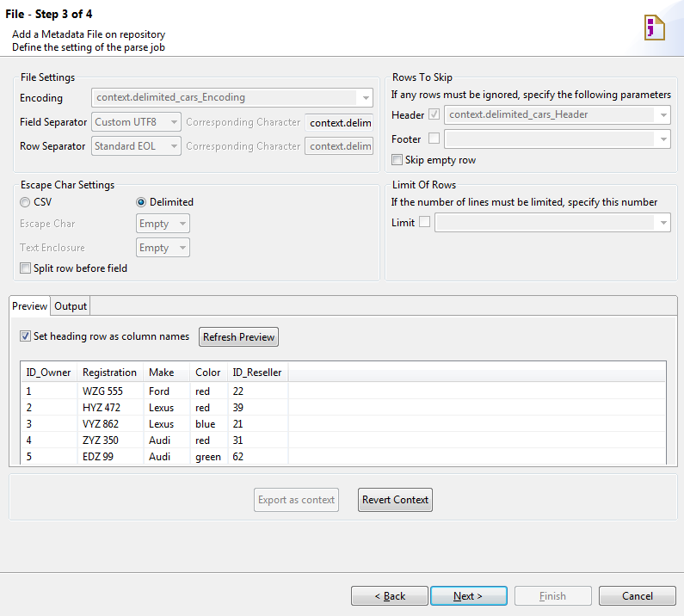Viewport: 684px width, 616px height.
Task: Select the Delimited radio option
Action: click(x=142, y=202)
